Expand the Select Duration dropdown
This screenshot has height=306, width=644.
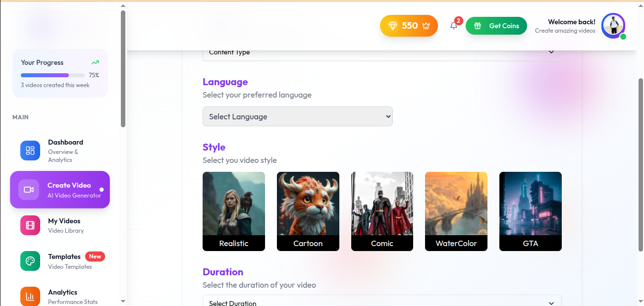382,301
